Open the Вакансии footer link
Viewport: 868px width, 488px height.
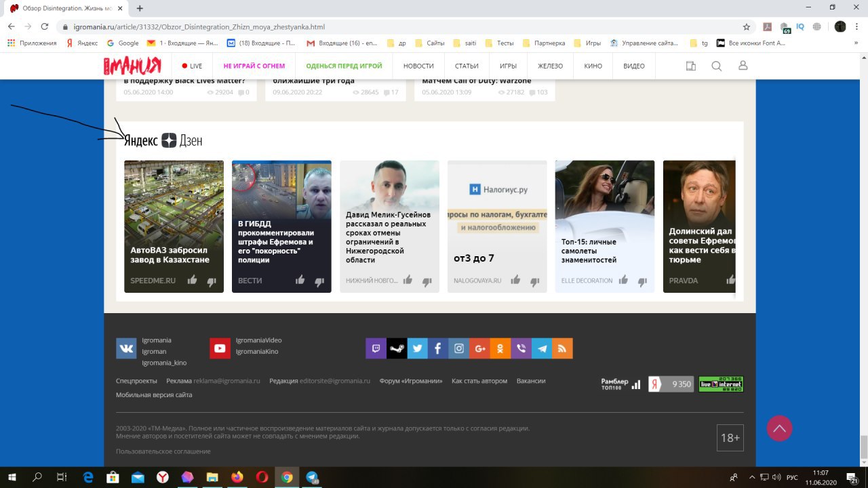click(531, 381)
